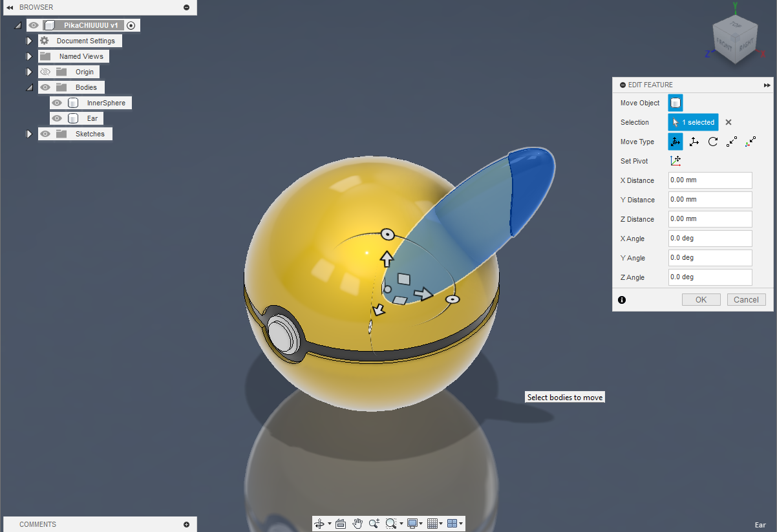777x532 pixels.
Task: Click the Look At tool icon
Action: (341, 524)
